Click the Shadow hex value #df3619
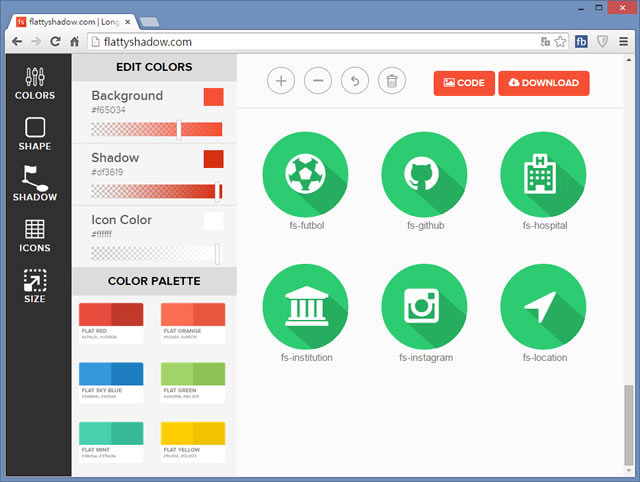Screen dimensions: 640x482 coord(107,172)
